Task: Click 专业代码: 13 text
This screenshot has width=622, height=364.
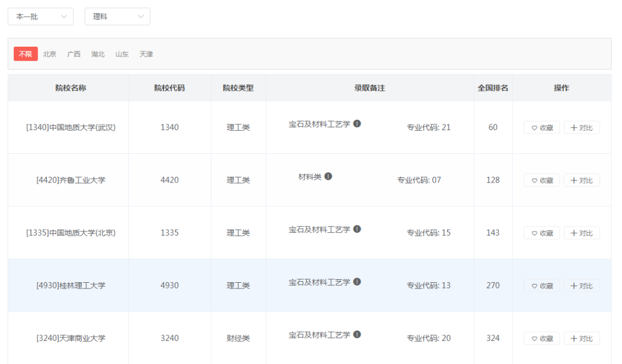Action: [x=428, y=286]
